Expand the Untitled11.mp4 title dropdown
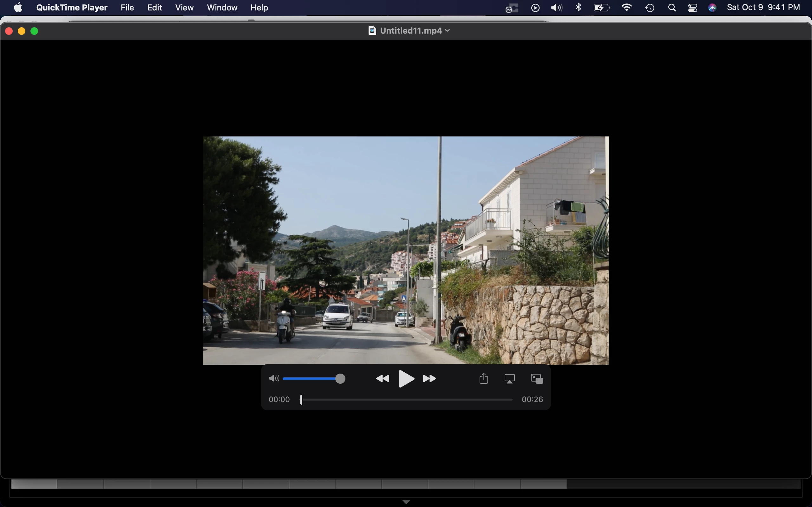Screen dimensions: 812x507 point(447,30)
